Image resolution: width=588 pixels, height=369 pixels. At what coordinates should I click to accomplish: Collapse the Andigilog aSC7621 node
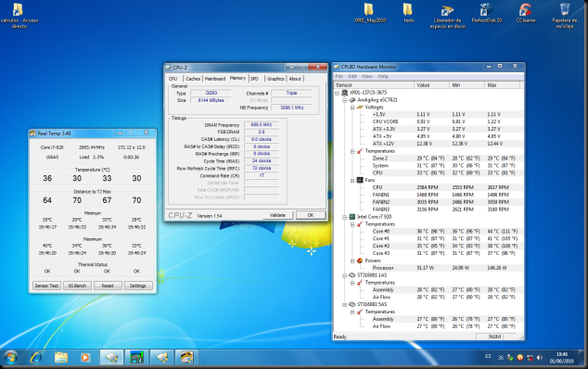(345, 100)
